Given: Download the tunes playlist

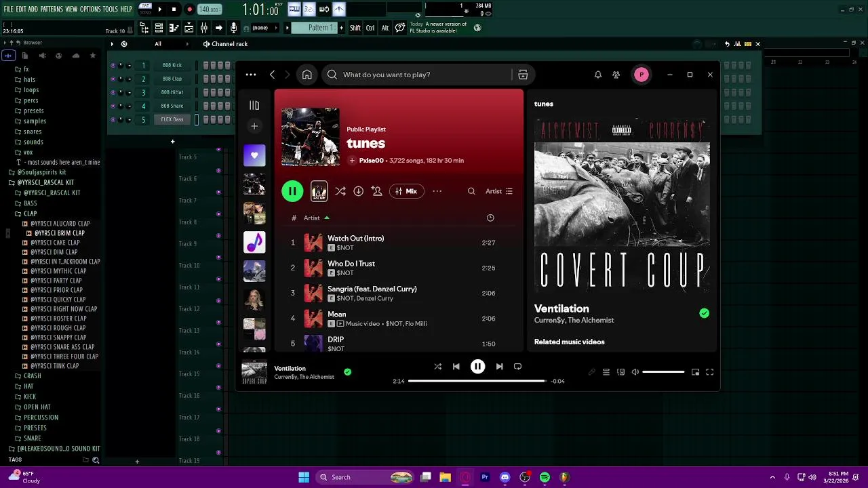Looking at the screenshot, I should (x=359, y=191).
